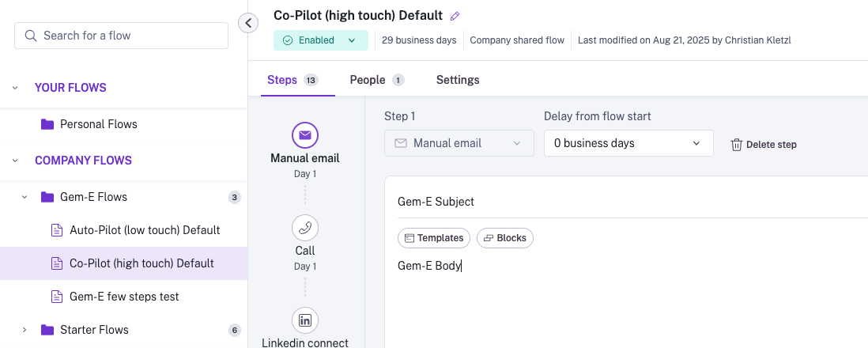
Task: Switch to the Settings tab
Action: pos(458,80)
